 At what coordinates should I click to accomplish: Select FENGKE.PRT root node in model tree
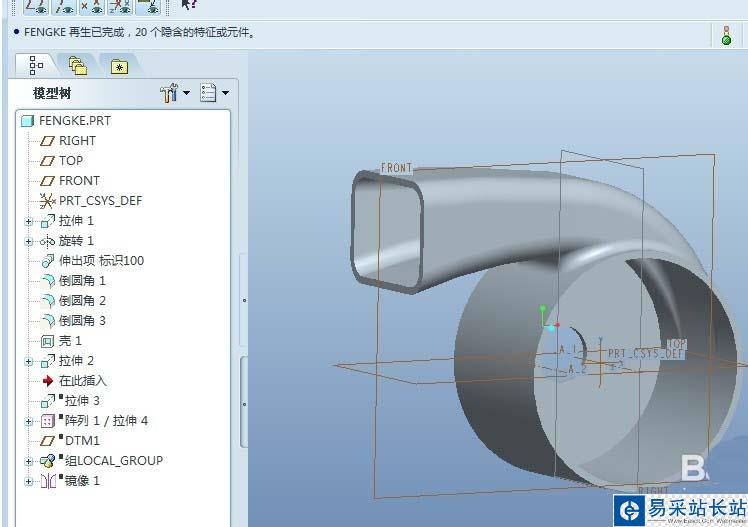[x=75, y=121]
